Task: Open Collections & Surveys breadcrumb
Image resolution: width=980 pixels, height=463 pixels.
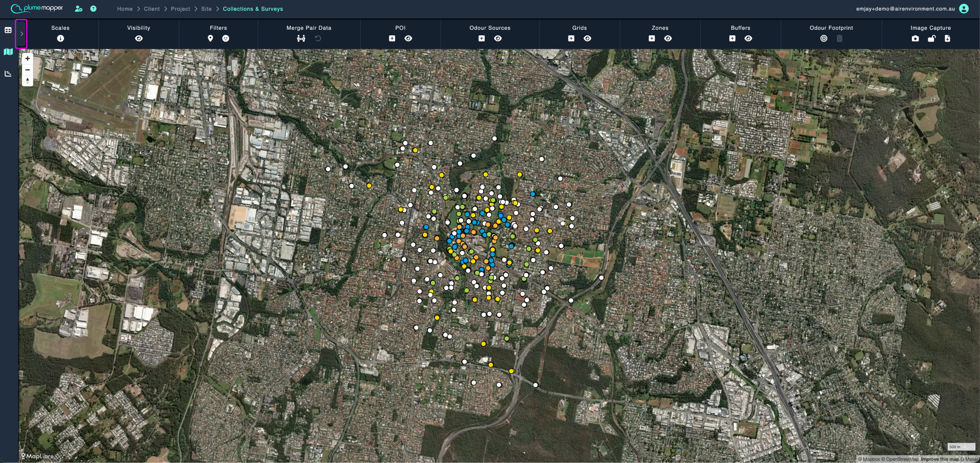Action: click(253, 9)
